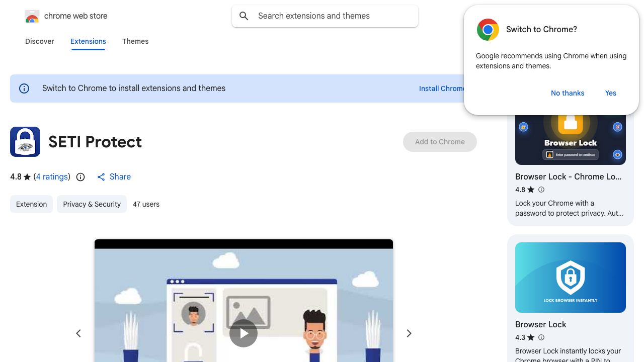Image resolution: width=644 pixels, height=362 pixels.
Task: Focus the Search extensions and themes field
Action: pyautogui.click(x=325, y=16)
